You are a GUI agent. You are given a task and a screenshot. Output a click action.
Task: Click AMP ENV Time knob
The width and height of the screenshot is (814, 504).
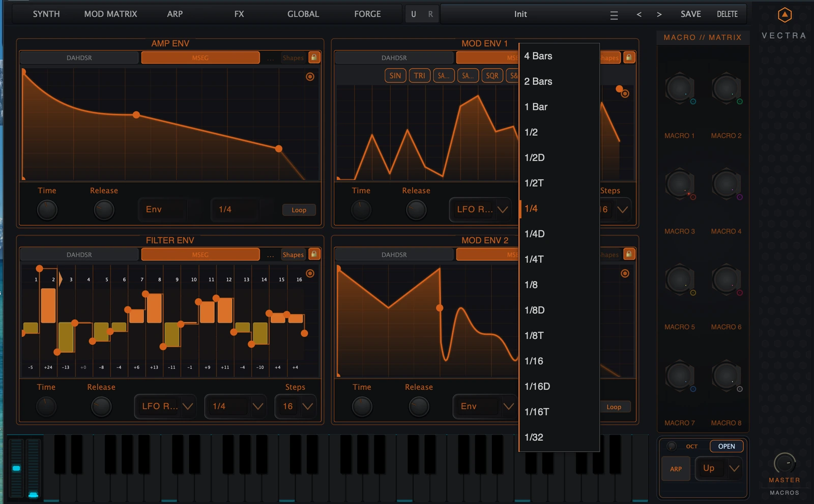point(47,210)
